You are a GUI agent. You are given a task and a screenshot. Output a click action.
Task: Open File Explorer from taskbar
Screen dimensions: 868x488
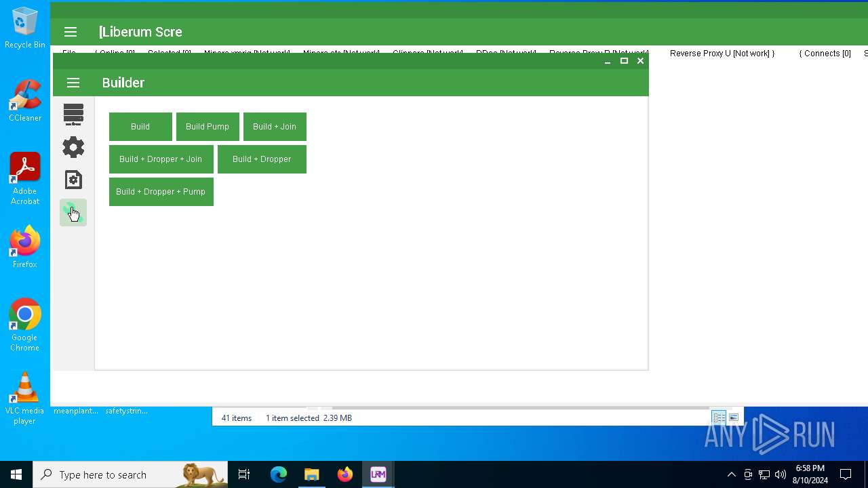coord(312,474)
